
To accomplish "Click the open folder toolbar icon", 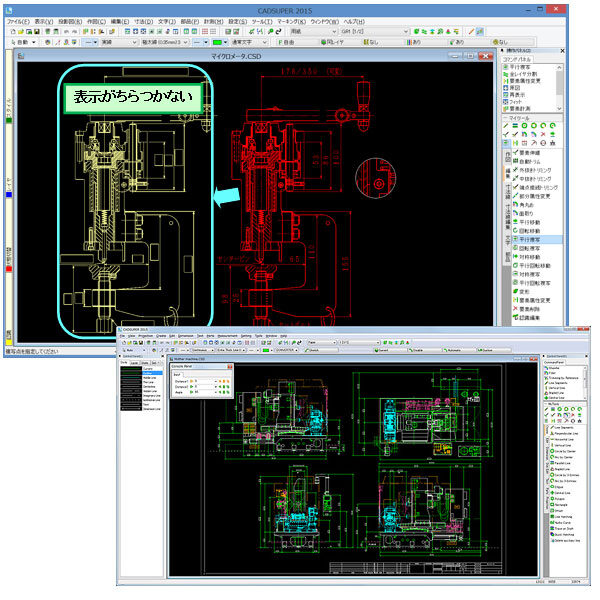I will 21,32.
